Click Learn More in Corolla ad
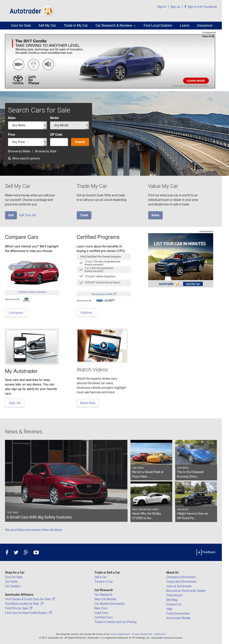 point(196,81)
